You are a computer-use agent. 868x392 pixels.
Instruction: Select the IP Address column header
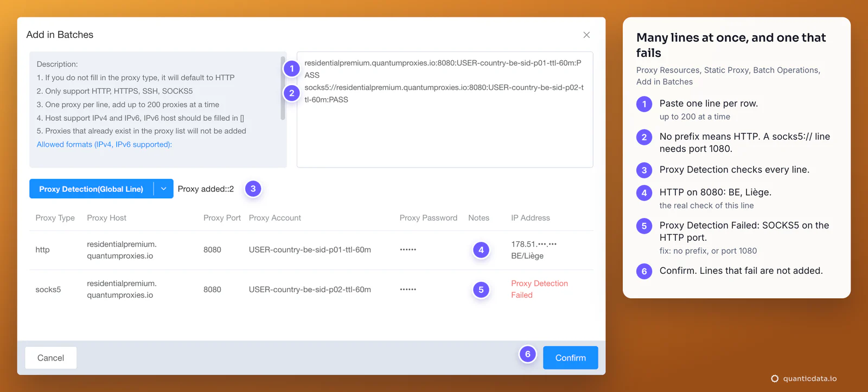[x=531, y=218]
